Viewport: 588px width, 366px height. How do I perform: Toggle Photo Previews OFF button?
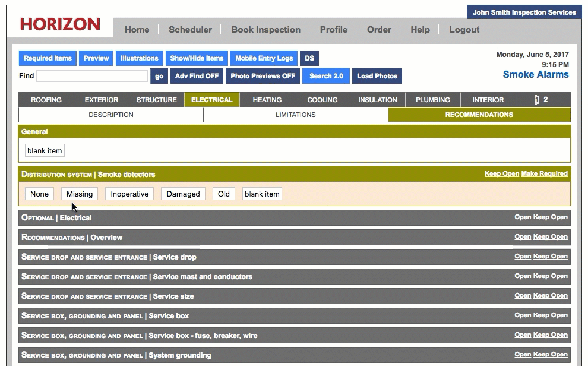[263, 76]
